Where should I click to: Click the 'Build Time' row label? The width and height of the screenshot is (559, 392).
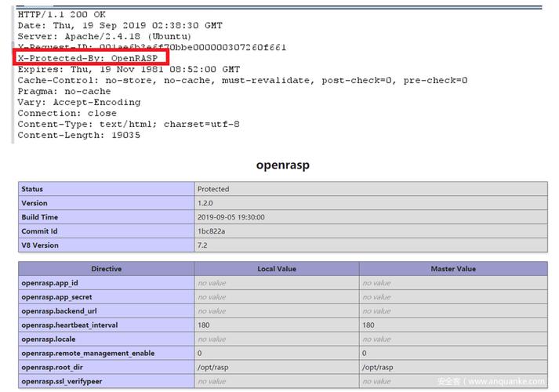pyautogui.click(x=39, y=217)
